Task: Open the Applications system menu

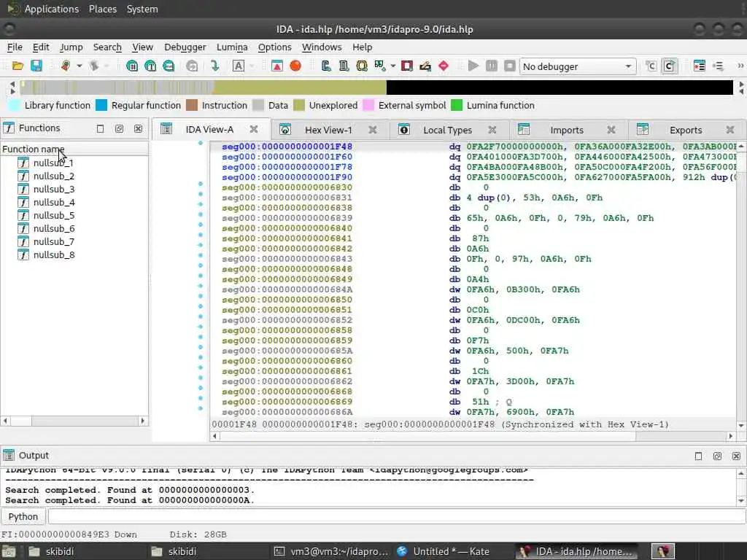Action: tap(52, 9)
